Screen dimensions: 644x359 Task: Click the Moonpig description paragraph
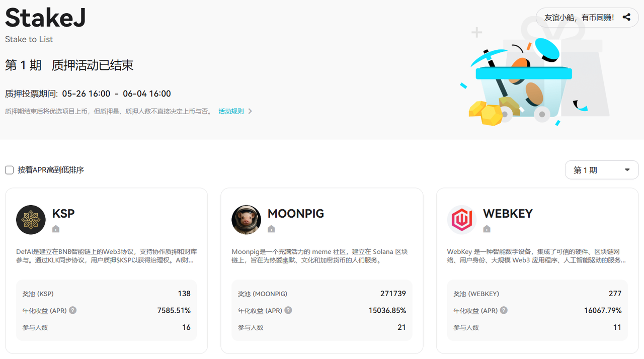click(x=320, y=256)
